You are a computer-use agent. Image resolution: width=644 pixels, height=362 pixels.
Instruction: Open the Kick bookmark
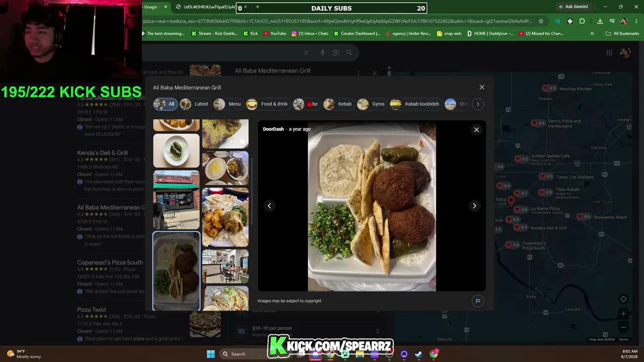[251, 34]
